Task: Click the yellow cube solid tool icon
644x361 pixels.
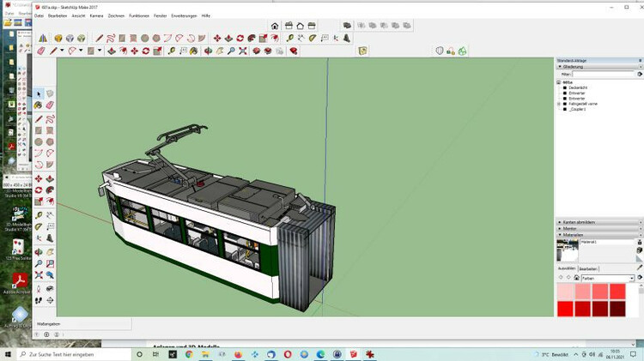Action: [x=58, y=38]
